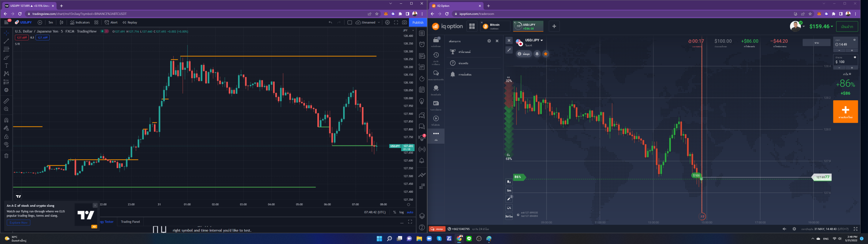Open the Help question-mark menu item

(473, 63)
